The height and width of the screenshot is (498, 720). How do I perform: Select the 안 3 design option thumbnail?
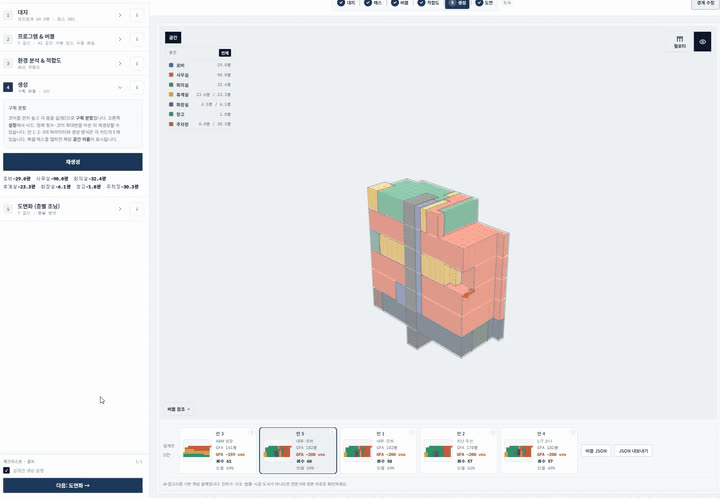217,450
